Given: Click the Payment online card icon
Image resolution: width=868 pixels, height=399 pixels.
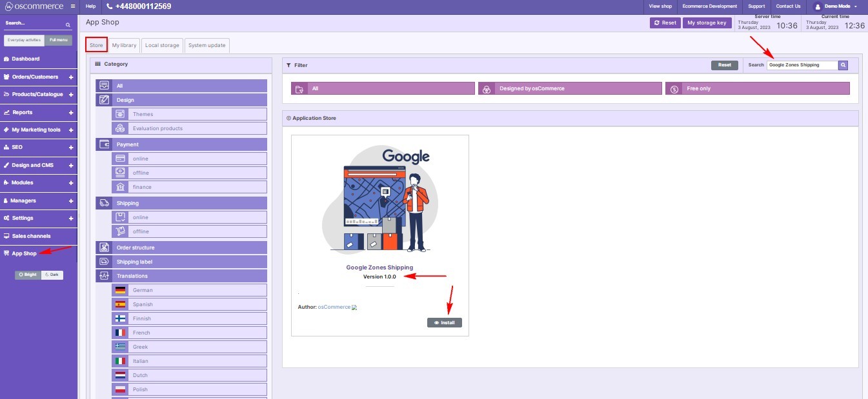Looking at the screenshot, I should [x=120, y=159].
